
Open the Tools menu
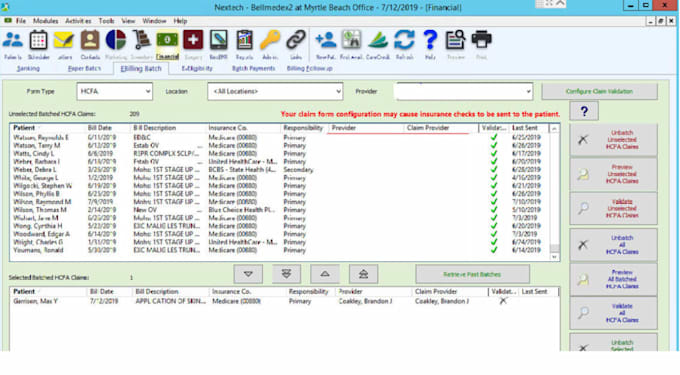[x=106, y=21]
